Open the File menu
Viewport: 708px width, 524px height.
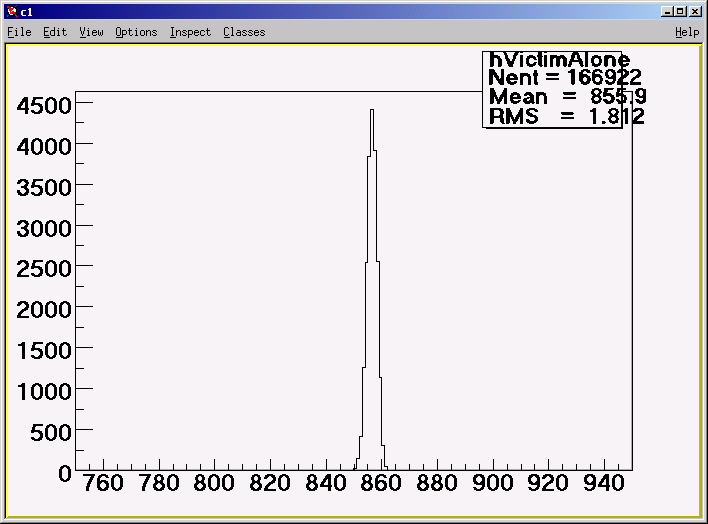pyautogui.click(x=19, y=32)
